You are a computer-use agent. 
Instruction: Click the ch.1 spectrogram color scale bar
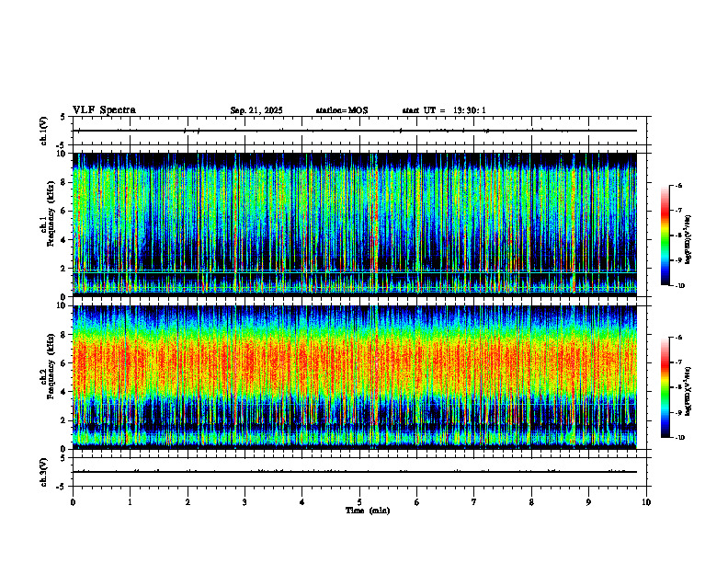[665, 236]
